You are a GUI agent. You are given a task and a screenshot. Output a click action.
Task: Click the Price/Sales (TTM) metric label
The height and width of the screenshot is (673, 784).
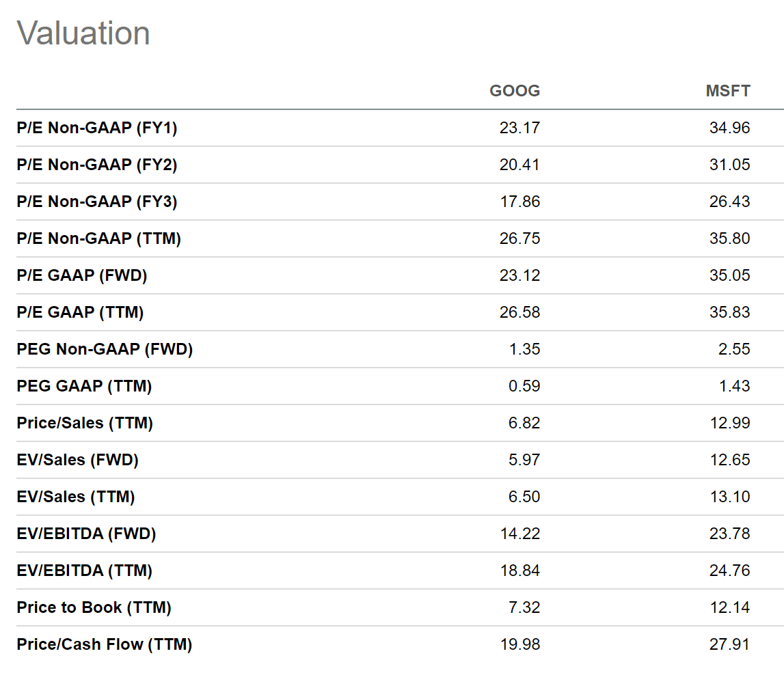(x=85, y=423)
